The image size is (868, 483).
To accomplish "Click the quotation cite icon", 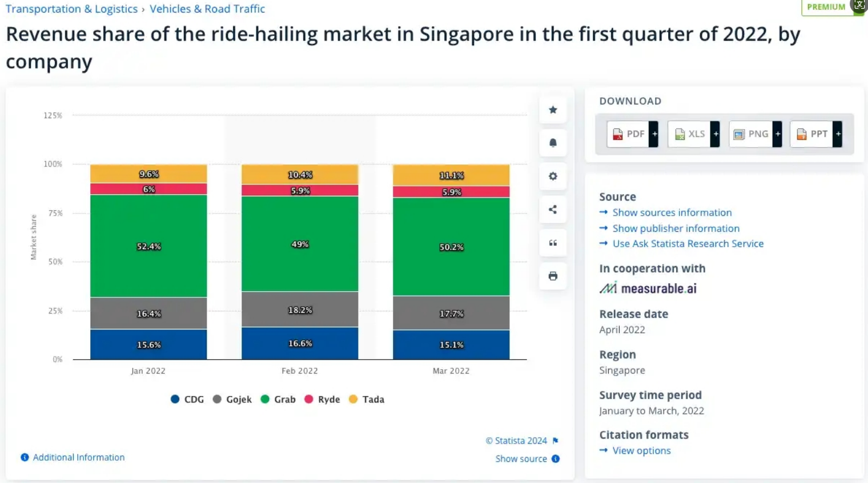I will pyautogui.click(x=553, y=243).
